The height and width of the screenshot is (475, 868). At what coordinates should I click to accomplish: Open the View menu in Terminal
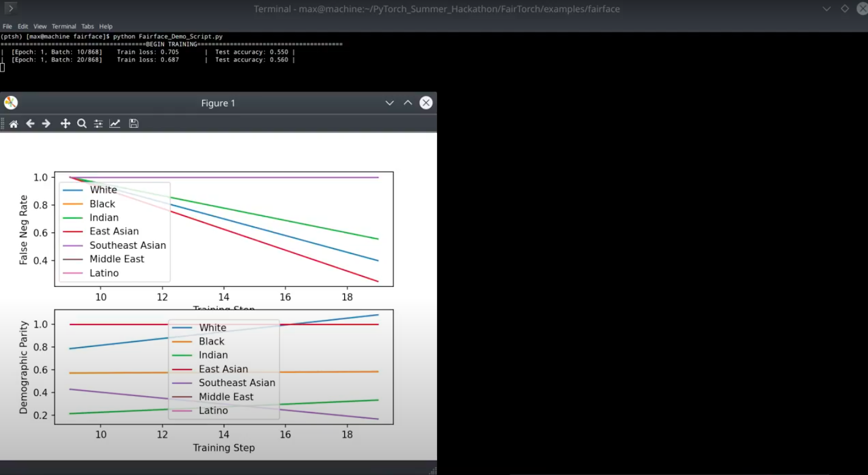tap(40, 27)
